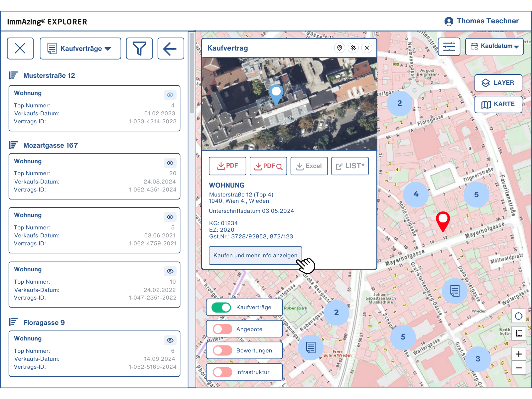This screenshot has height=399, width=532.
Task: Click the locate-me crosshair icon on map
Action: [x=518, y=316]
